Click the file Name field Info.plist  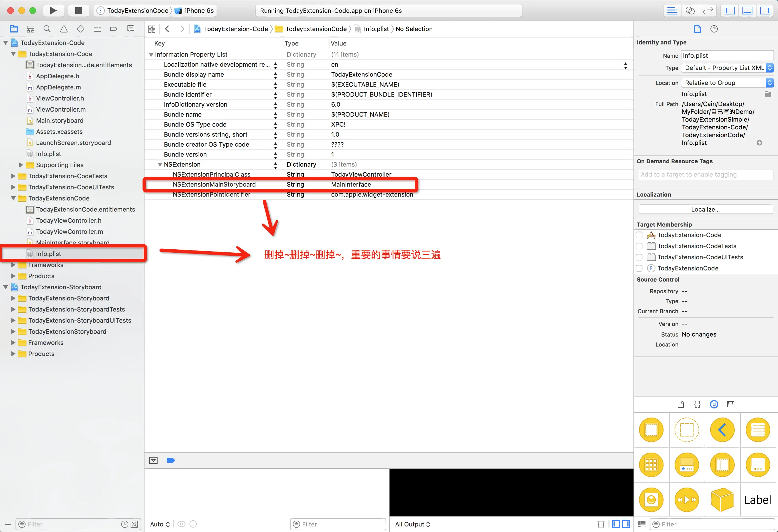(x=726, y=56)
